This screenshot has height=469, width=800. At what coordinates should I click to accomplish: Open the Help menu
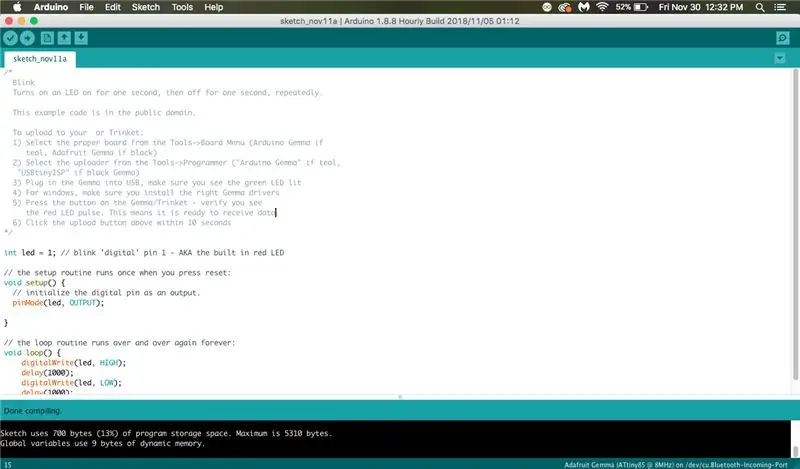(x=213, y=7)
